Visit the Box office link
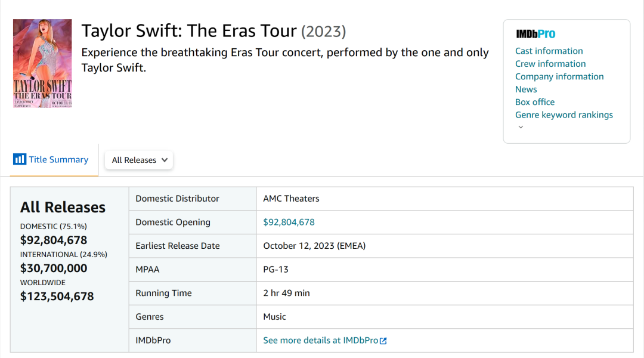The width and height of the screenshot is (644, 358). (x=534, y=102)
